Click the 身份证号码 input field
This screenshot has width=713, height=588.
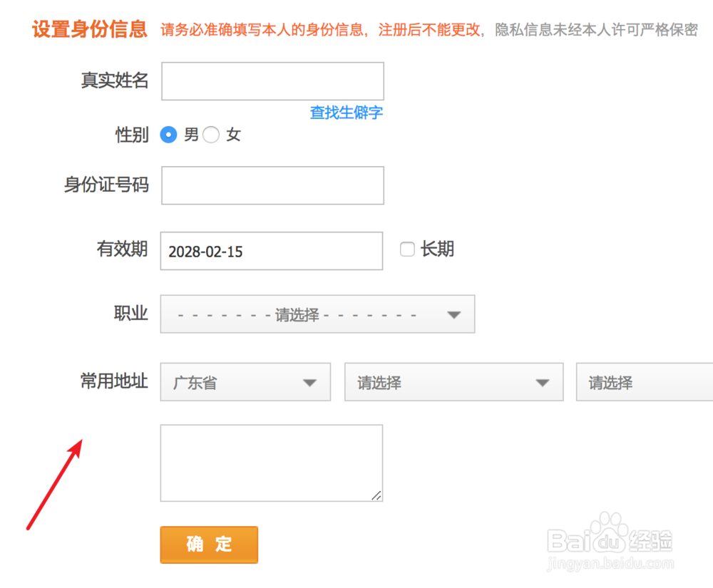tap(272, 185)
